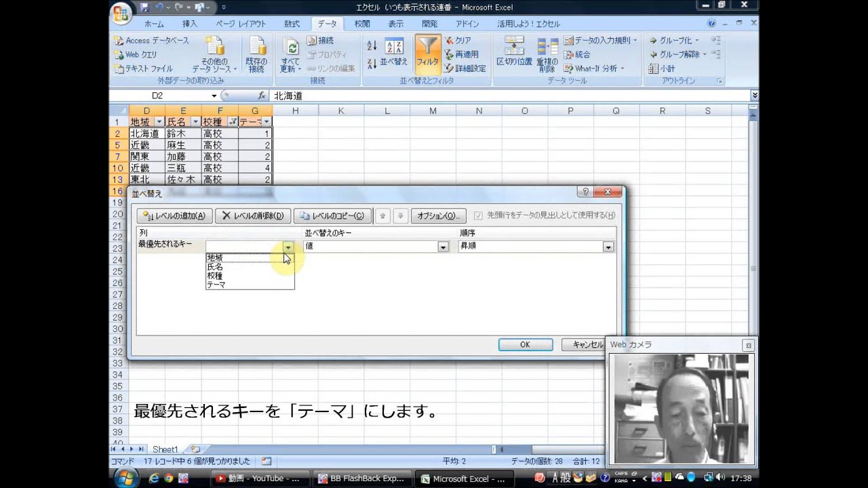Image resolution: width=868 pixels, height=488 pixels.
Task: Switch to YouTube taskbar window
Action: point(260,479)
